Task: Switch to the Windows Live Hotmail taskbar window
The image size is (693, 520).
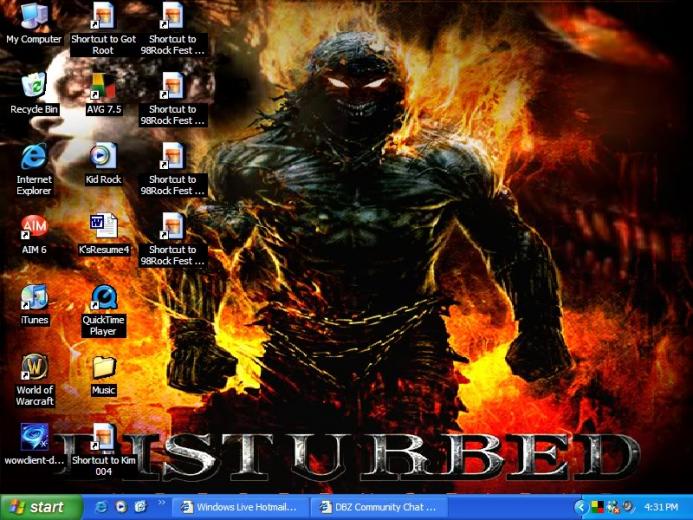Action: pos(240,507)
